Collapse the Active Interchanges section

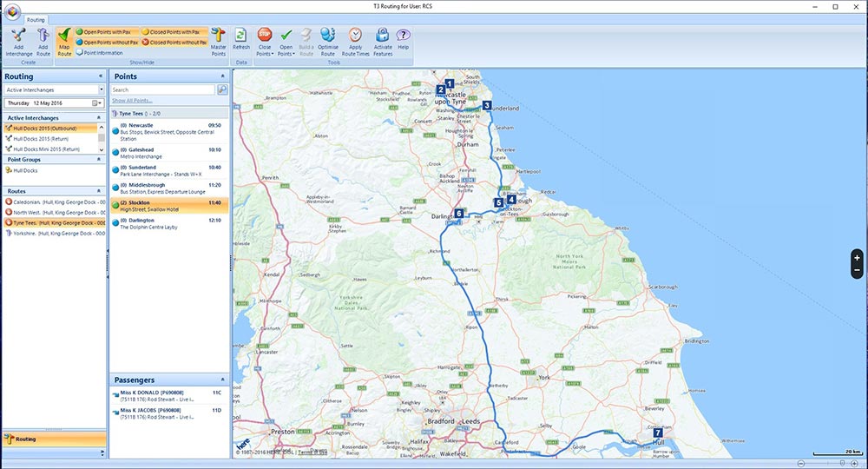pos(99,118)
